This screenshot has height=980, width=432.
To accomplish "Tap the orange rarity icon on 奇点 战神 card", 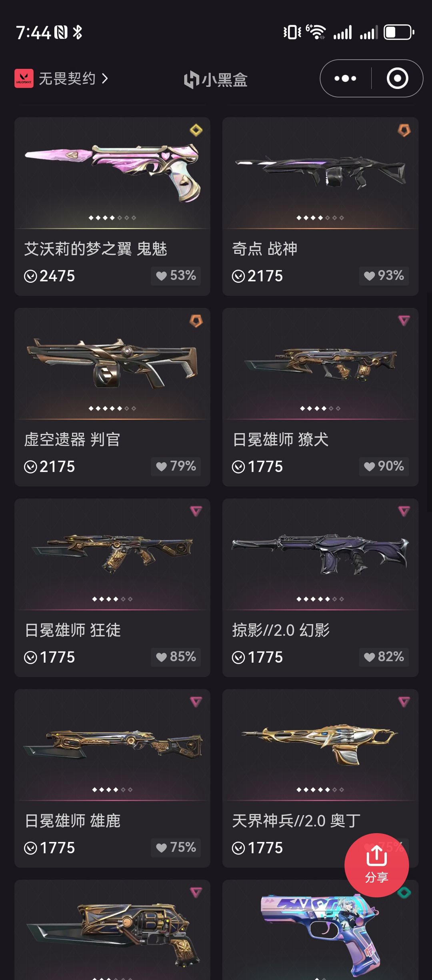I will 404,130.
